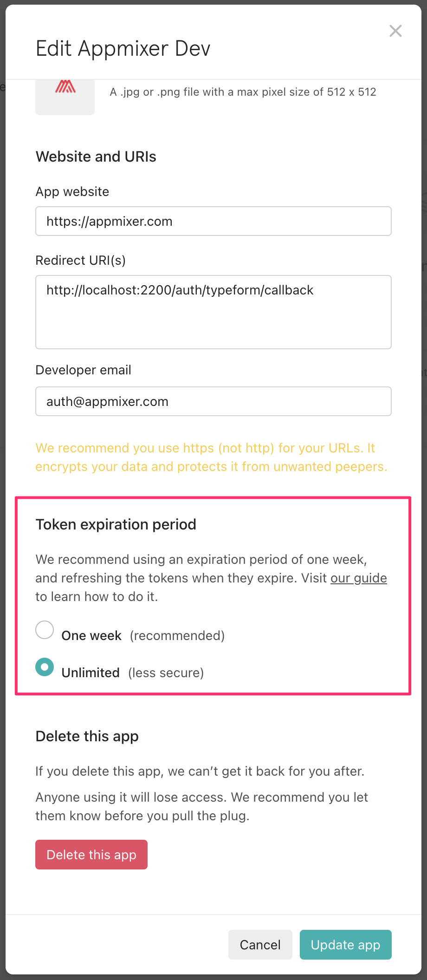Focus the App website input field
This screenshot has height=980, width=427.
pyautogui.click(x=213, y=221)
